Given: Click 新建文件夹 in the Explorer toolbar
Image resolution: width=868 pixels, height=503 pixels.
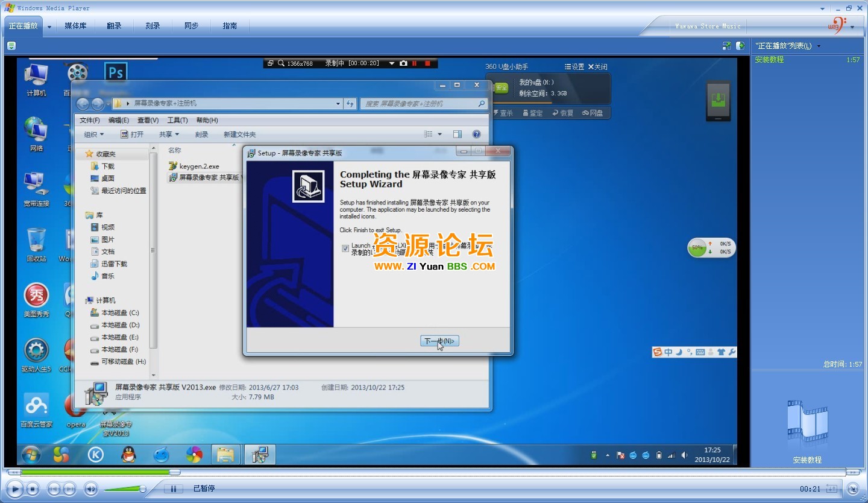Looking at the screenshot, I should [x=239, y=134].
